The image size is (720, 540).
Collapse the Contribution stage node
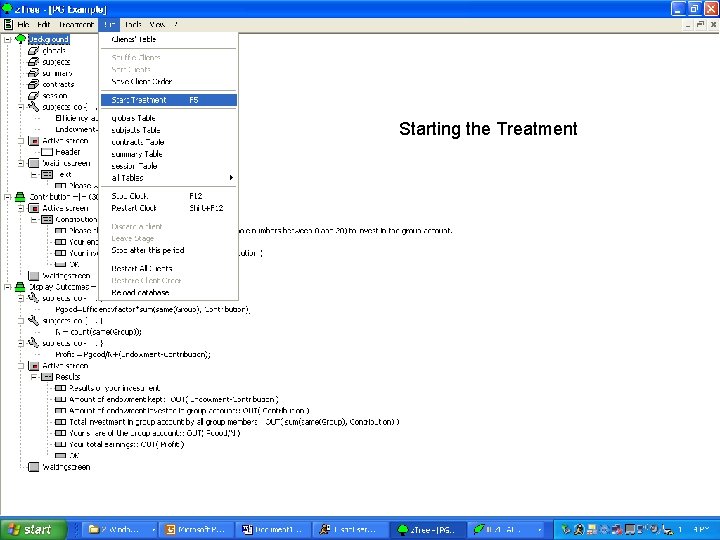tap(7, 197)
